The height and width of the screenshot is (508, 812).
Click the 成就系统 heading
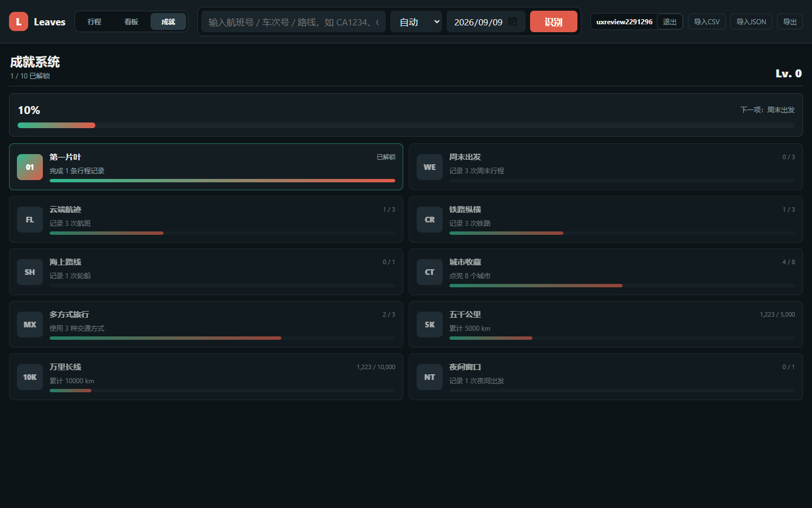pyautogui.click(x=35, y=62)
